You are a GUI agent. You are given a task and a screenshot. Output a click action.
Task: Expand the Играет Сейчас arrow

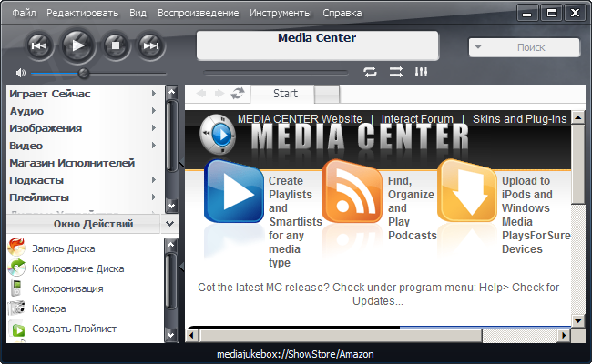154,93
